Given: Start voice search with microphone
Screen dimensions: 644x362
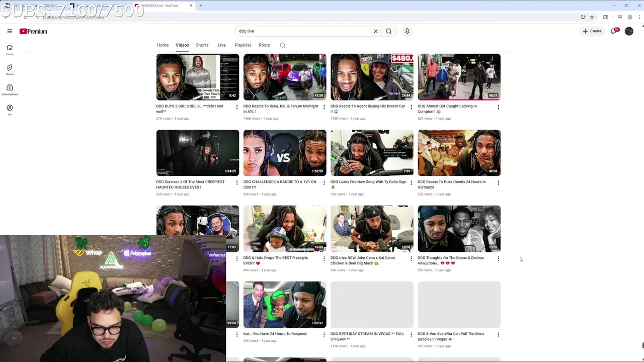Looking at the screenshot, I should pyautogui.click(x=407, y=31).
